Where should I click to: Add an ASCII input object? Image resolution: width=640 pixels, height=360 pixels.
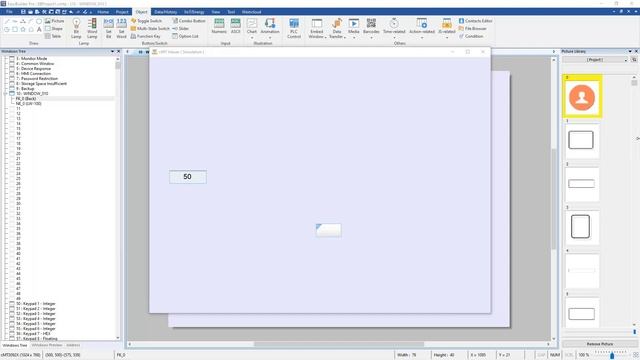click(236, 26)
